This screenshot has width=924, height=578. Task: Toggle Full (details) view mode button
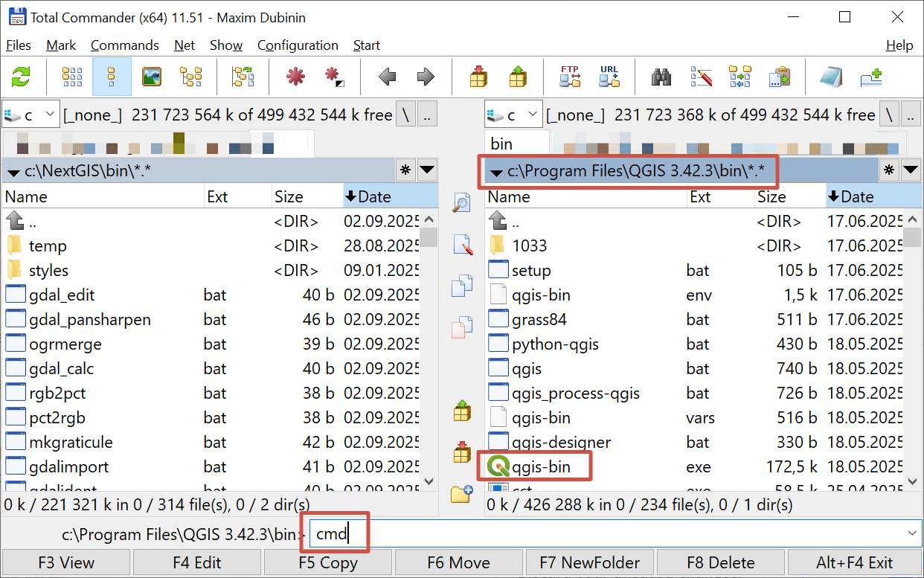[112, 77]
